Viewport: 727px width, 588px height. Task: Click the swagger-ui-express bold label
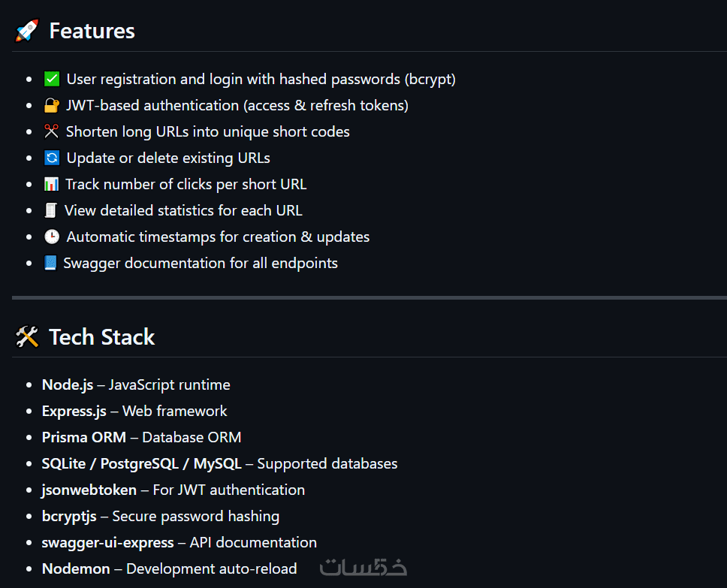click(x=107, y=542)
